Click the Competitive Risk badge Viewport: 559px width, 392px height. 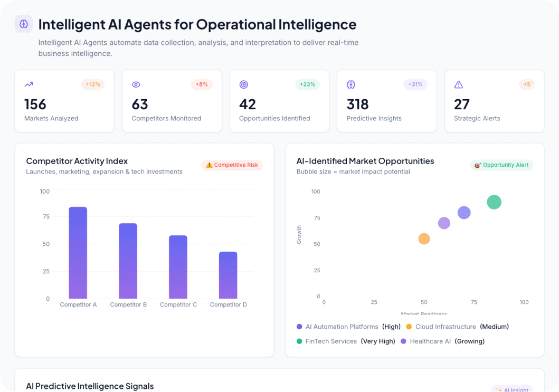click(x=232, y=165)
